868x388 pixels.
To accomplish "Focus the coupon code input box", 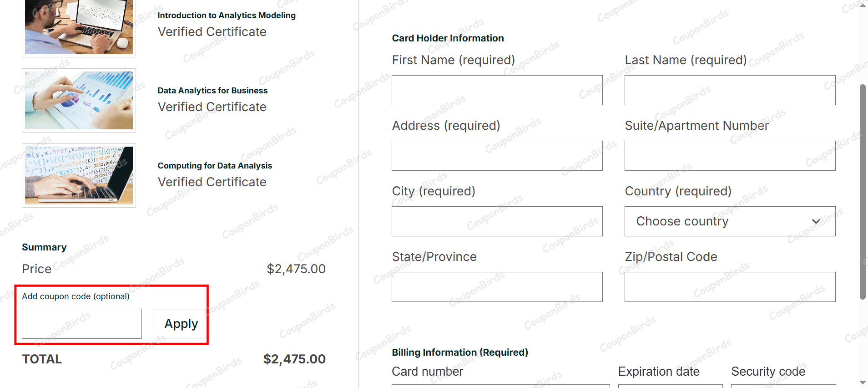I will pos(82,324).
